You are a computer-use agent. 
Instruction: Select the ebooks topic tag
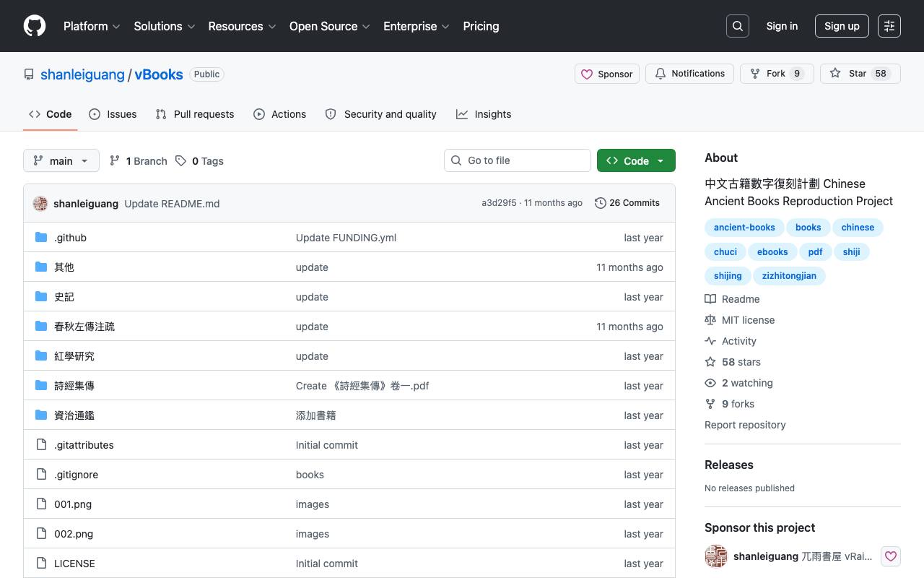click(772, 252)
